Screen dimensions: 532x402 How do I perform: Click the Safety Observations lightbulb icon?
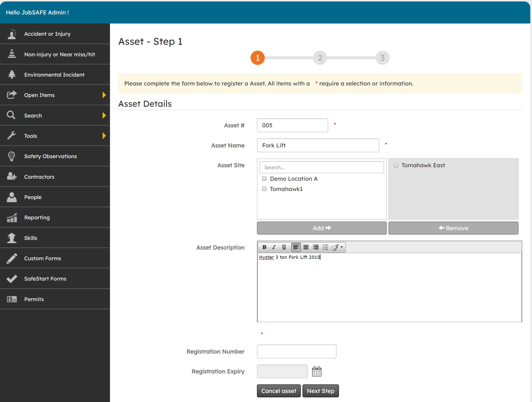pyautogui.click(x=12, y=156)
